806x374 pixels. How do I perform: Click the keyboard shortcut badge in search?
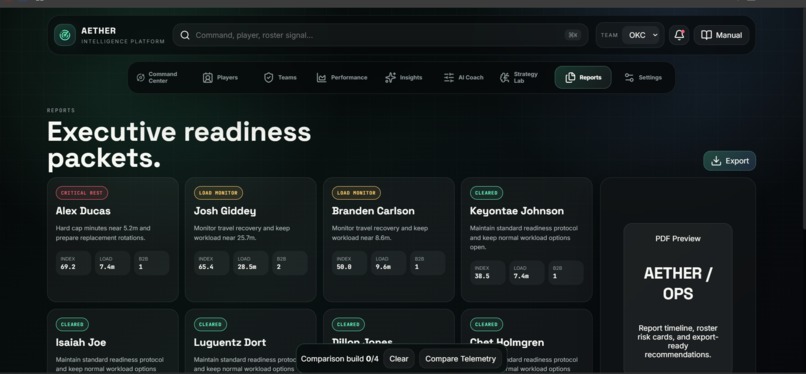point(573,35)
